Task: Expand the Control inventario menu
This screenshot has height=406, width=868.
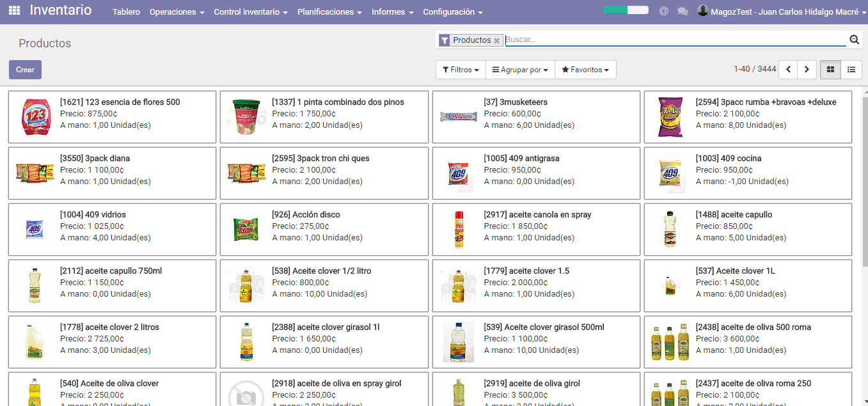Action: (x=251, y=12)
